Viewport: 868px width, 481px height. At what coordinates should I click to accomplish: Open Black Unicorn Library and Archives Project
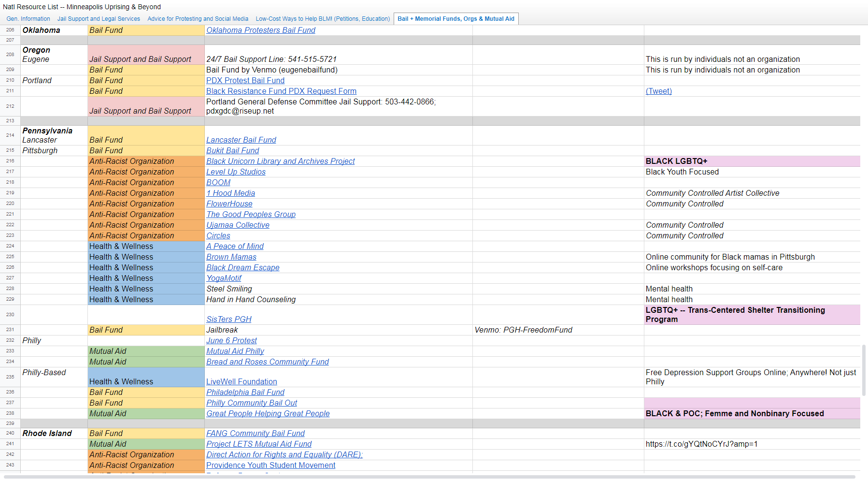tap(281, 161)
